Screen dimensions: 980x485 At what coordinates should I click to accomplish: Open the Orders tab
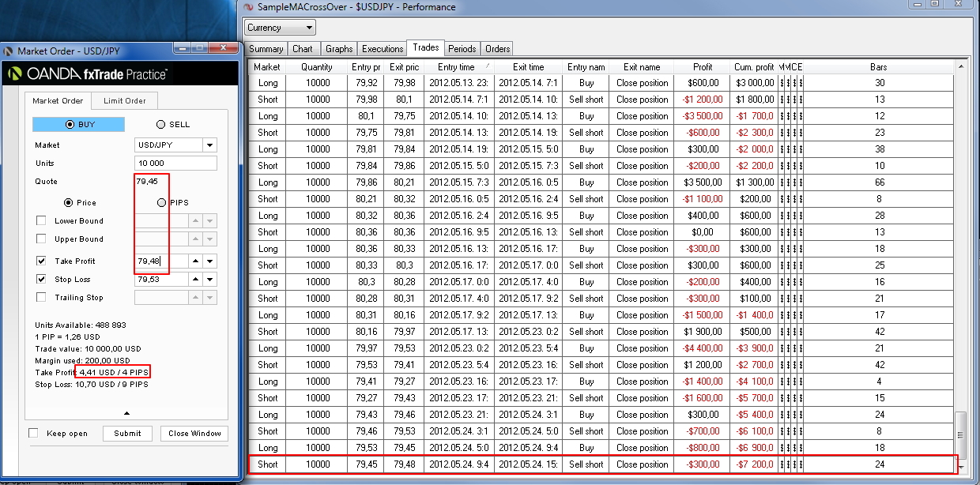(x=498, y=48)
